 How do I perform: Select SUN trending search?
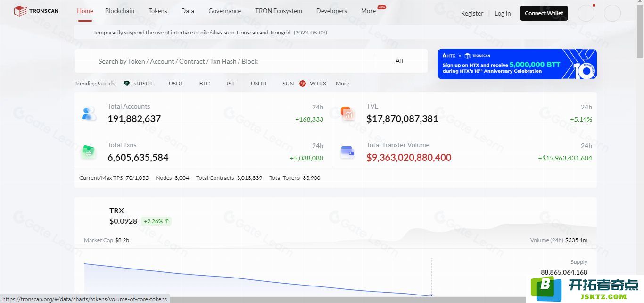288,84
